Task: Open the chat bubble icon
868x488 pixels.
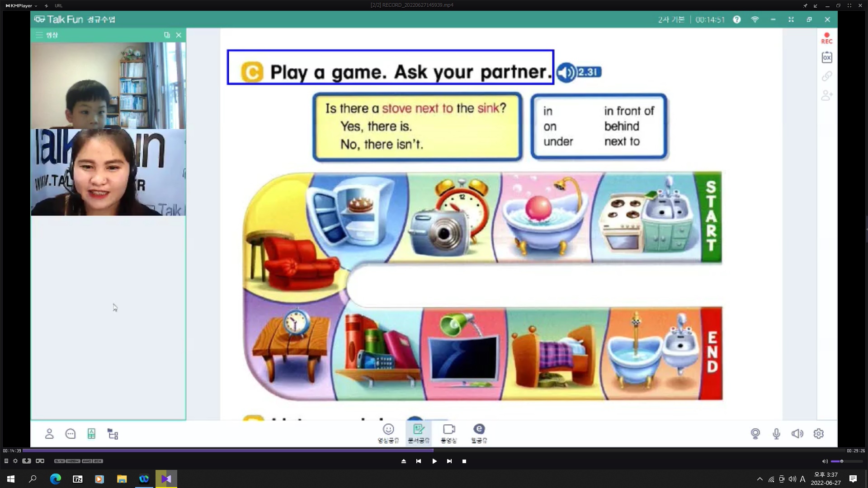Action: [71, 434]
